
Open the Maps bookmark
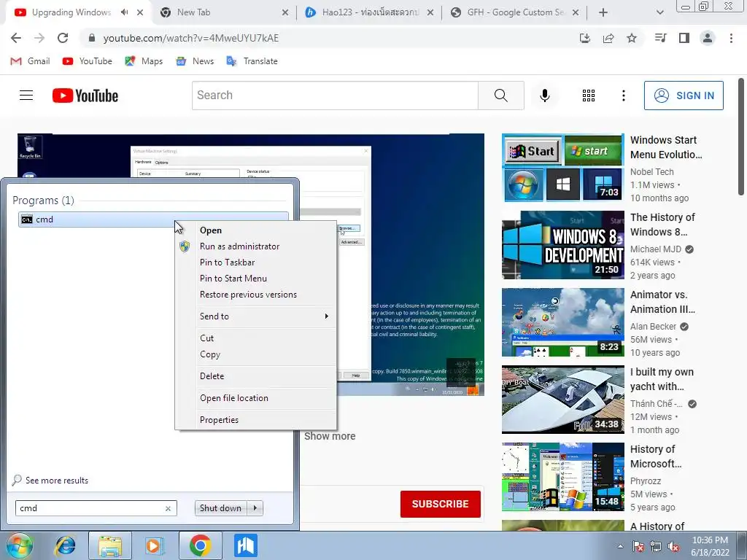coord(144,61)
